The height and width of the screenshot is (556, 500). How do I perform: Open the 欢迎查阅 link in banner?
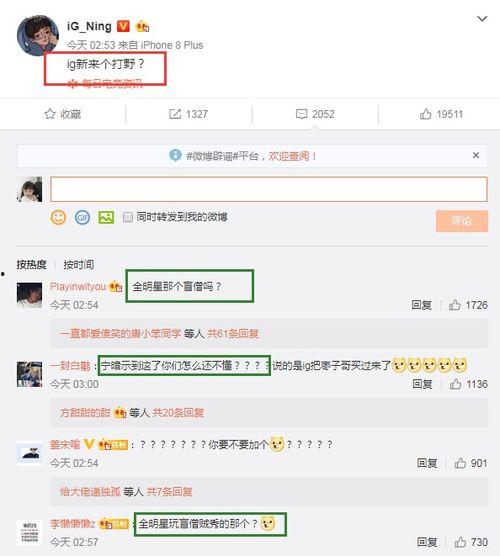pos(293,156)
